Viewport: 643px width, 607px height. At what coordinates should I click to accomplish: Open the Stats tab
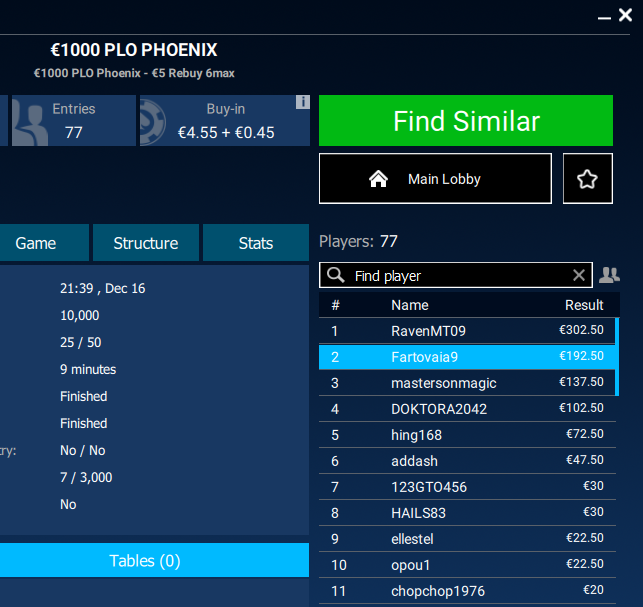[256, 243]
